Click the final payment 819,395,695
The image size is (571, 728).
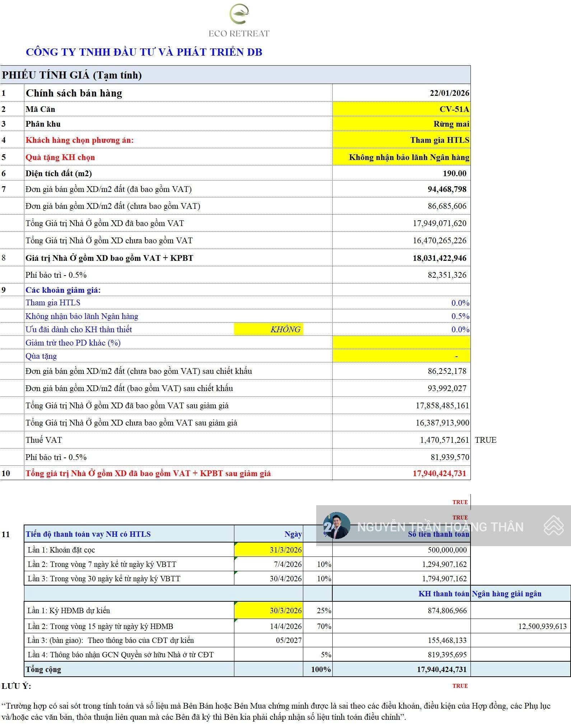click(447, 654)
